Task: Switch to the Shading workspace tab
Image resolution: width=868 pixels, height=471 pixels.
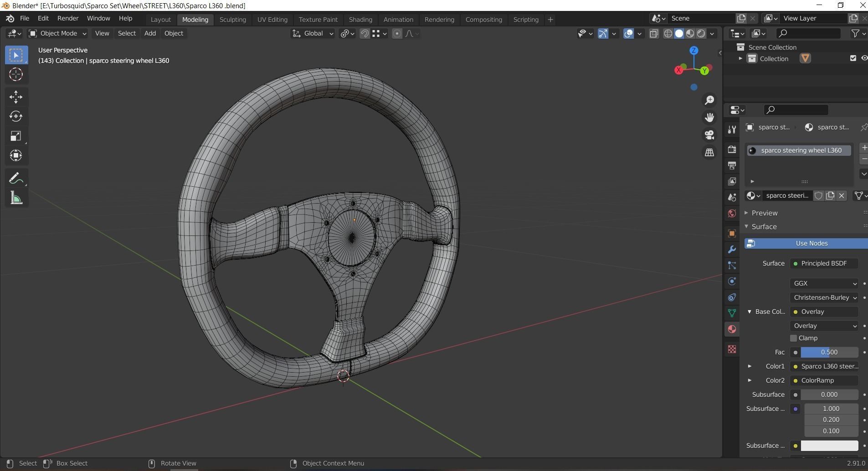Action: click(360, 20)
